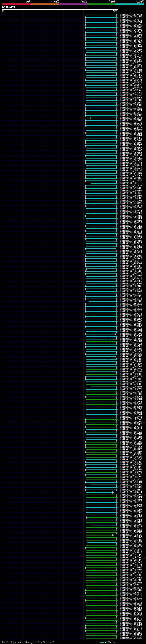
Task: Select the UniRef100_A5HB54 label
Action: (x=131, y=22)
